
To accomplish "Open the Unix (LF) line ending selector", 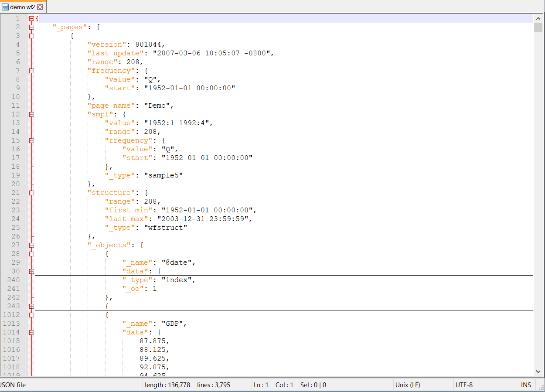I will [x=408, y=385].
